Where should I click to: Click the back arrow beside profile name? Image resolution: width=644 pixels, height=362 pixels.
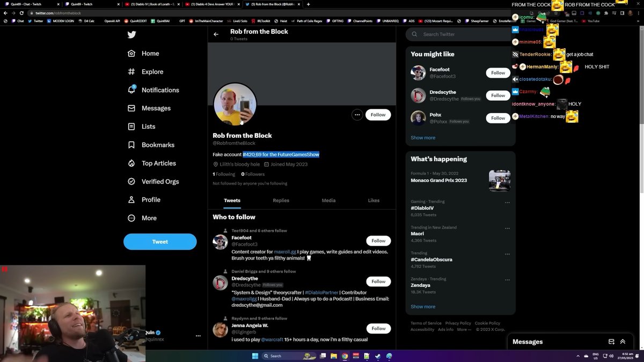(x=216, y=34)
